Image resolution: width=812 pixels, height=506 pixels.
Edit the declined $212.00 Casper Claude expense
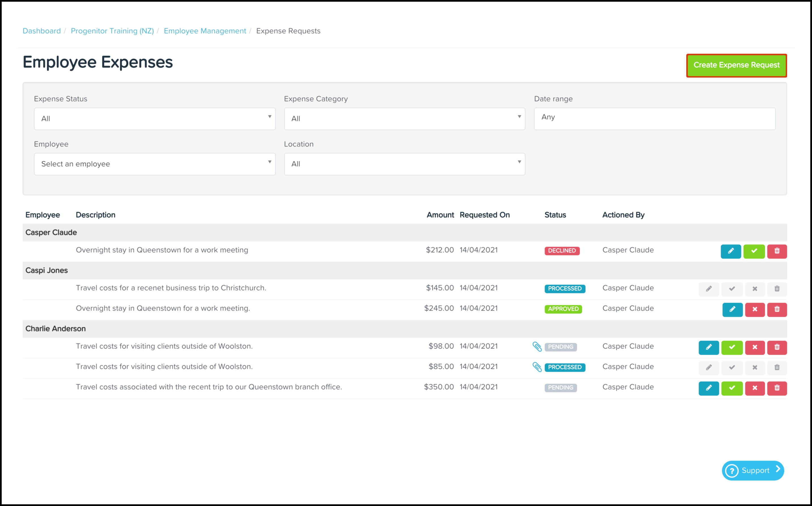730,251
